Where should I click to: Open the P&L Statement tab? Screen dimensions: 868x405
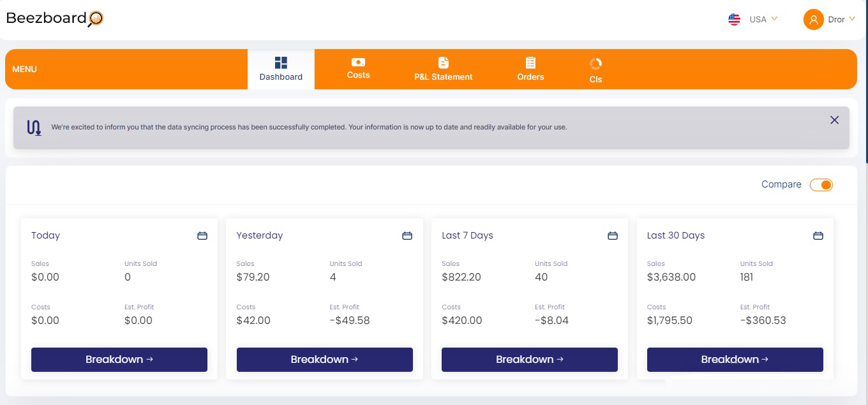pos(444,69)
